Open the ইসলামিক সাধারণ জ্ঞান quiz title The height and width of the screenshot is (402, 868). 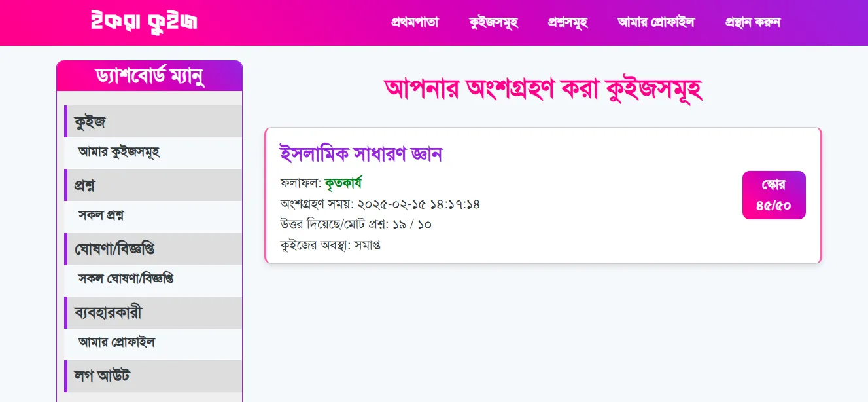tap(361, 154)
